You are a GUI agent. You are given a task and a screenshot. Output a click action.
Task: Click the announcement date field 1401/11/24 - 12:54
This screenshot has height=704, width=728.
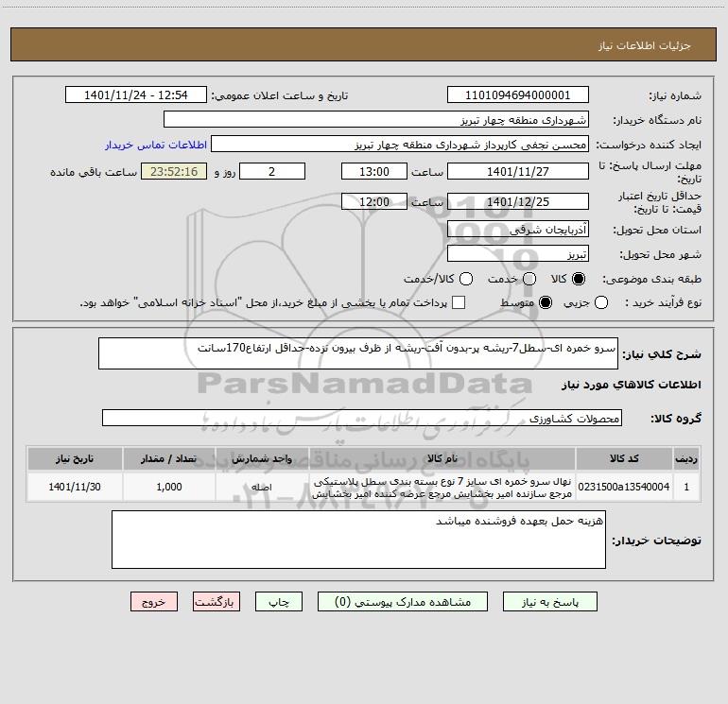tap(136, 95)
